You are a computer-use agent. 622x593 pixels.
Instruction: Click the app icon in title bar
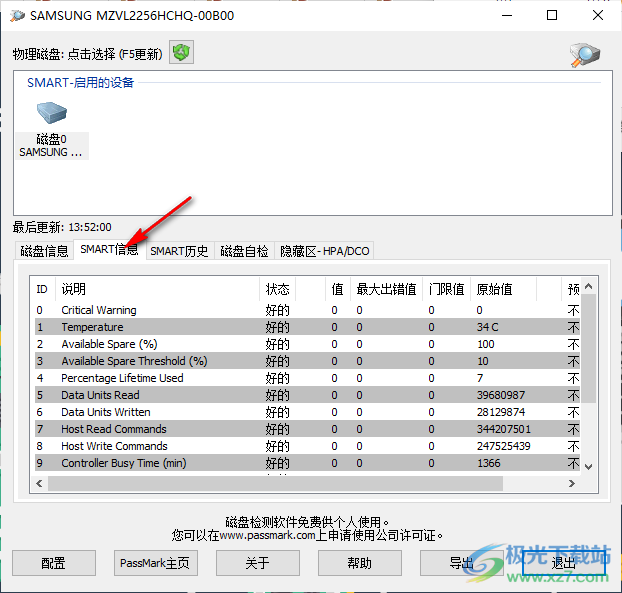click(17, 16)
